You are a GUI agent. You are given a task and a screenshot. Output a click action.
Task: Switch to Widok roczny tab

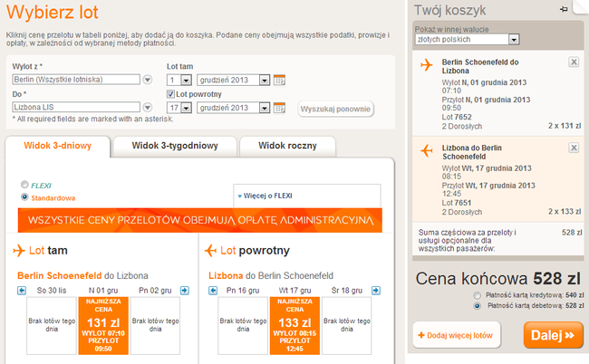[287, 146]
